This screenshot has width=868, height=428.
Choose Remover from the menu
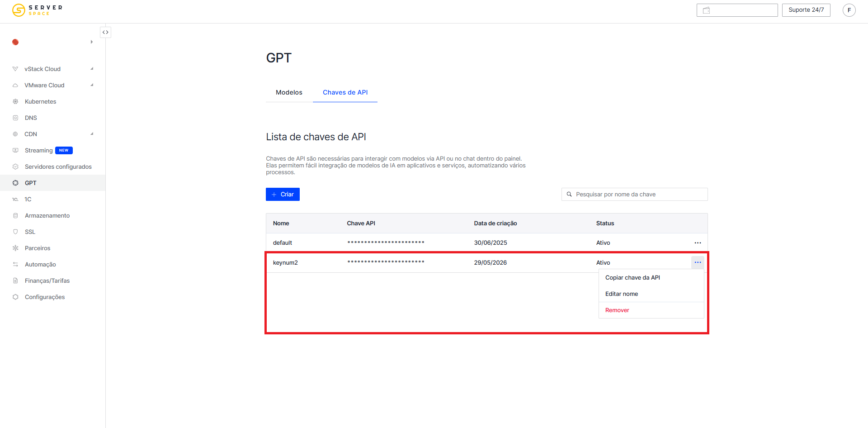coord(651,310)
